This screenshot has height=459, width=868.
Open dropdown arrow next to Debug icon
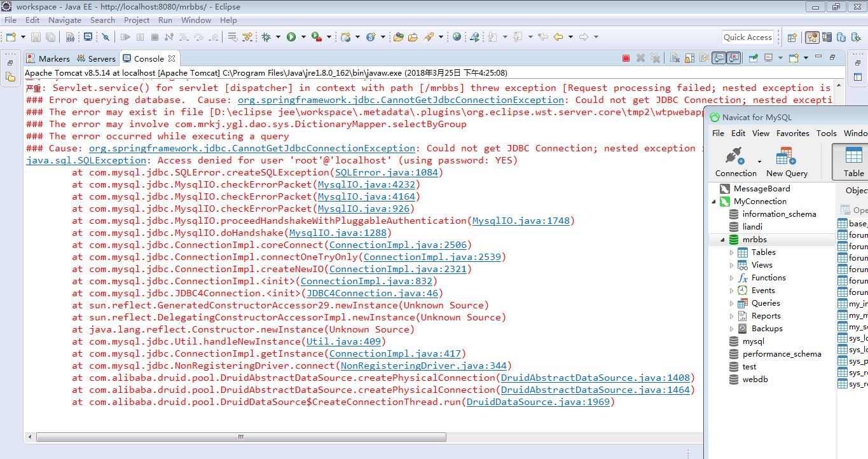point(278,37)
